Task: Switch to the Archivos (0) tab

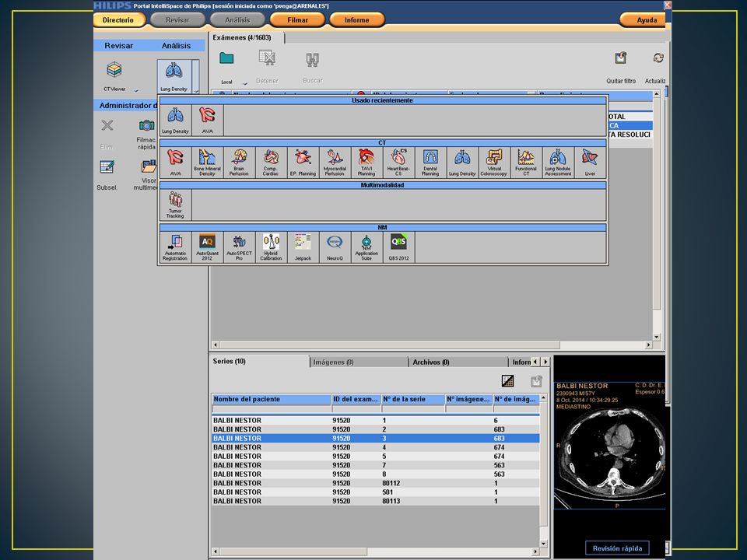Action: (x=458, y=362)
